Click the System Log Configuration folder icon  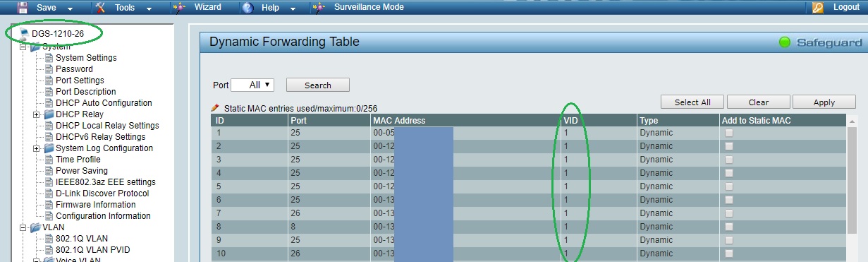click(x=49, y=148)
